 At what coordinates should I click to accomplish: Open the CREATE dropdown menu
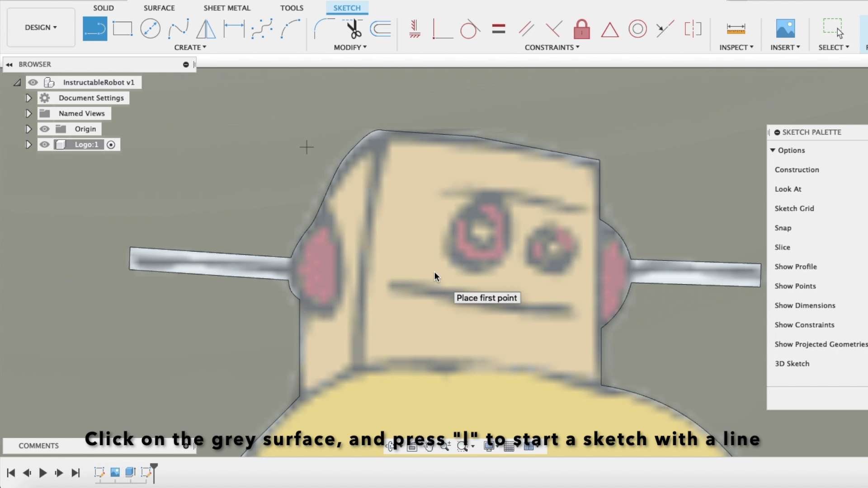pyautogui.click(x=190, y=47)
